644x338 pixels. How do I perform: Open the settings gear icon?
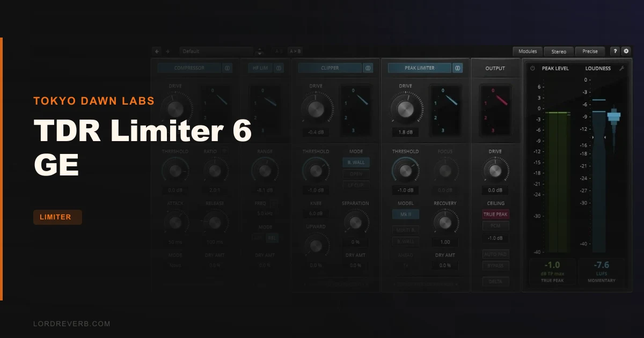point(626,52)
